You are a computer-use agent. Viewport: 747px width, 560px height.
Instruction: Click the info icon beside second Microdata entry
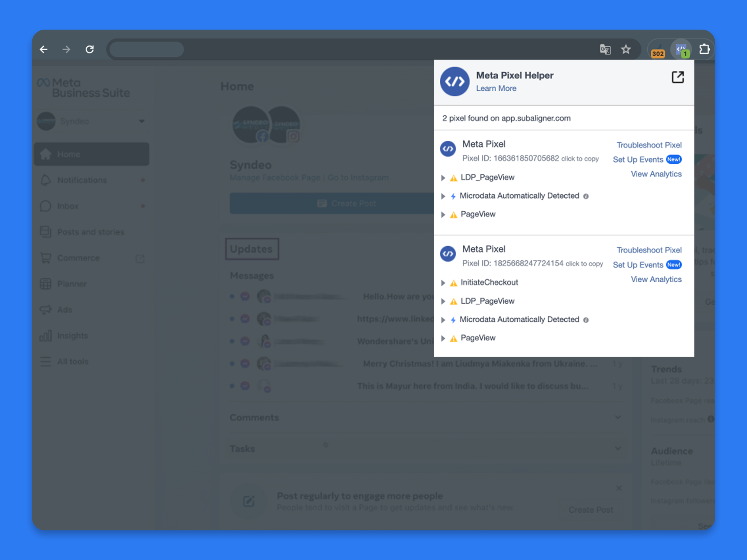coord(586,320)
